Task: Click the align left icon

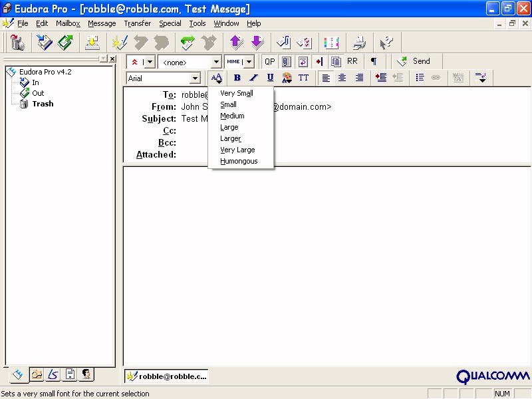Action: (326, 78)
